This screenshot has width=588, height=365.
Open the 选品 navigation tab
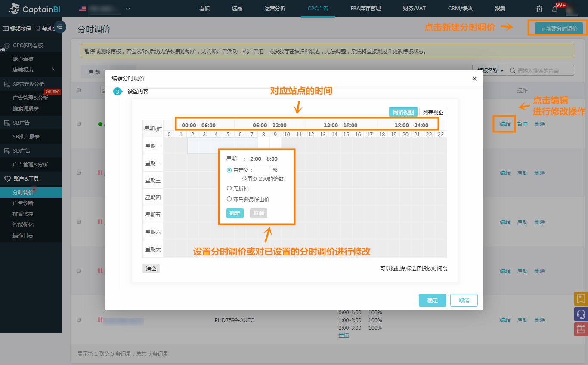point(237,9)
